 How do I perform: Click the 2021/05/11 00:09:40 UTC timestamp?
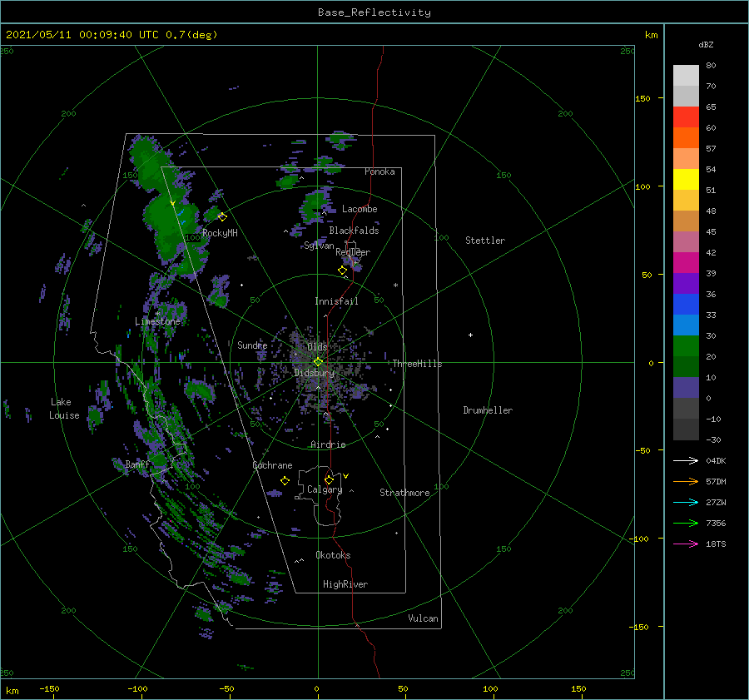pos(112,35)
